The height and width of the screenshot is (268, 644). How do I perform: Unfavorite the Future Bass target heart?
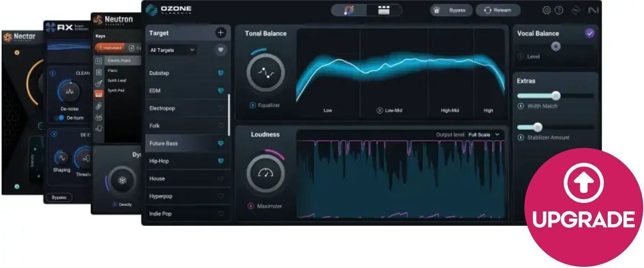click(x=220, y=143)
